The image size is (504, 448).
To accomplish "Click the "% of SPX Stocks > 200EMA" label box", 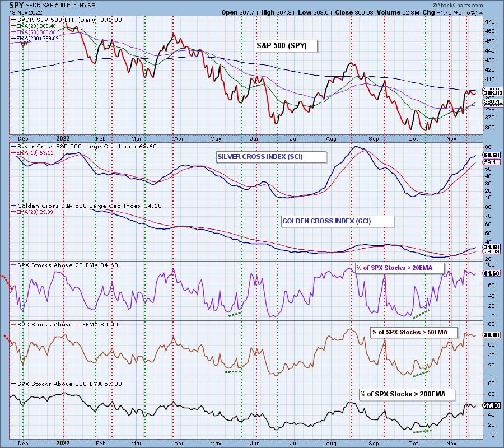I will (407, 394).
